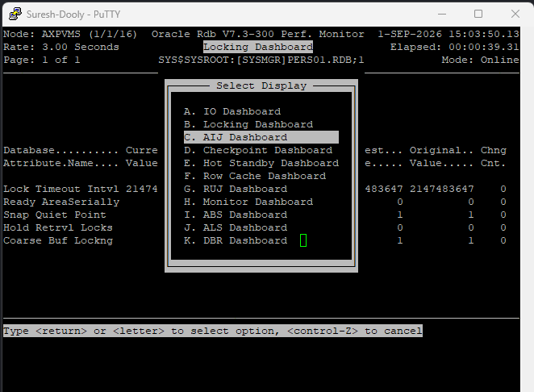The height and width of the screenshot is (392, 534).
Task: Click the Suresh-Dooly - PuTTY window title
Action: (x=73, y=15)
